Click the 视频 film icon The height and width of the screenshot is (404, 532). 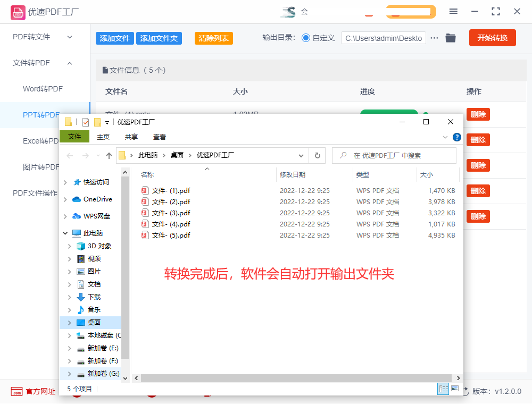(81, 259)
